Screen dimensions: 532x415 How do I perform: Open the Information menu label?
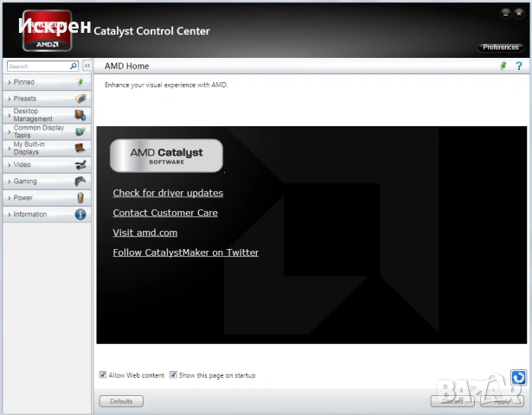point(30,214)
